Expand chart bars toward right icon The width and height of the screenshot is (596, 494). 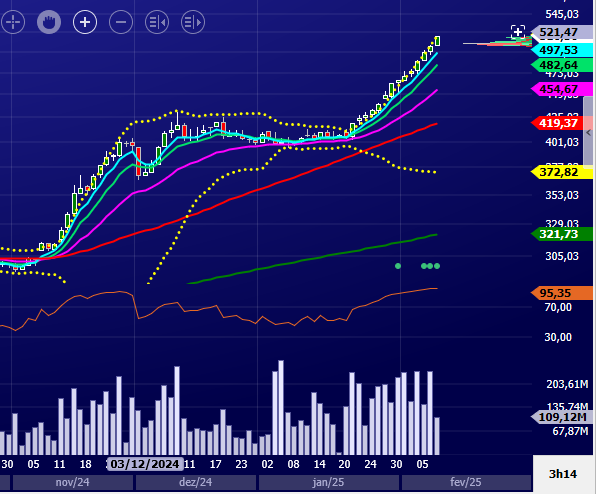tap(193, 22)
